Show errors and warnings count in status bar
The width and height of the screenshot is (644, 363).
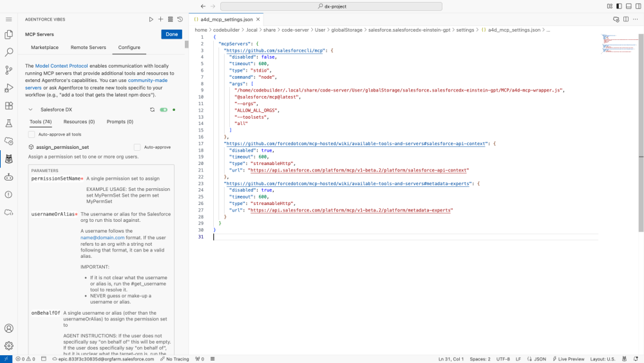[25, 359]
